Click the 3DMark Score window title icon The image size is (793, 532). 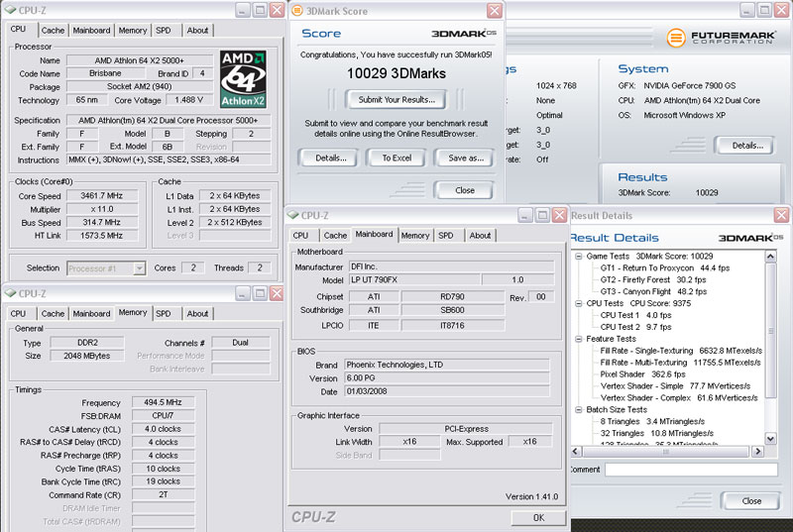tap(297, 11)
